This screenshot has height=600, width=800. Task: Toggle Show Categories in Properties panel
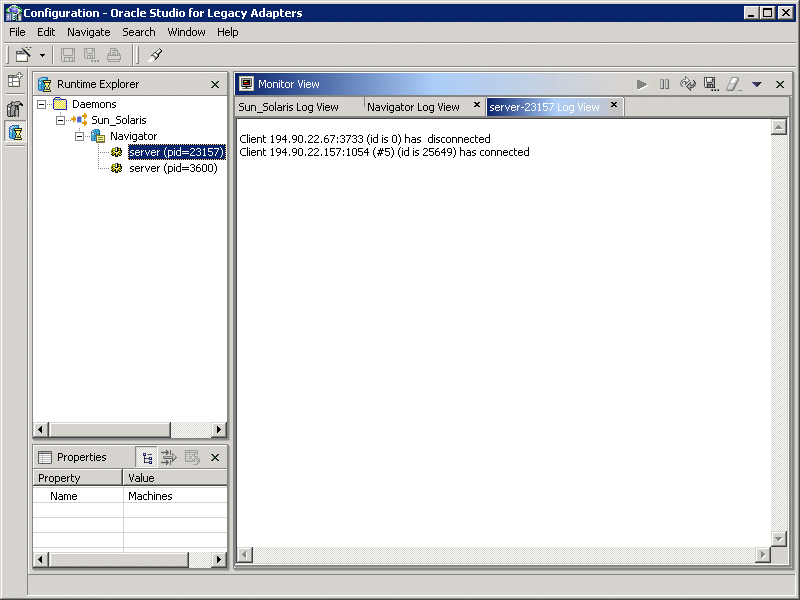(x=147, y=458)
